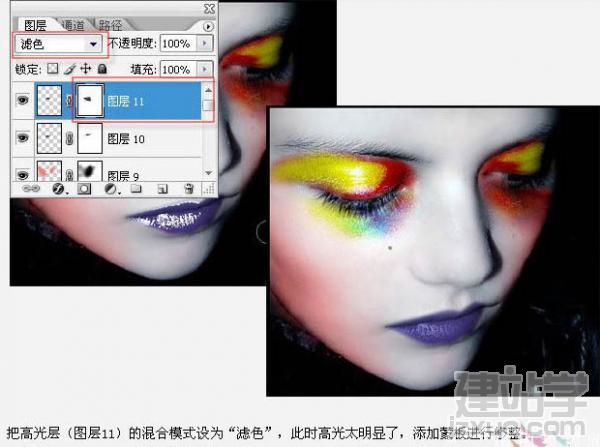The image size is (600, 447).
Task: Click the 图层 11 layer name
Action: pyautogui.click(x=126, y=101)
